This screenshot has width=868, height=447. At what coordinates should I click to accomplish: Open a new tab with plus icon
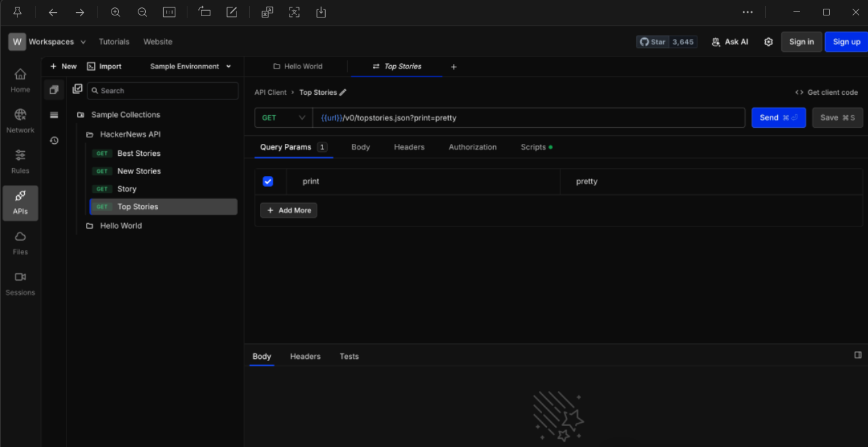click(453, 67)
